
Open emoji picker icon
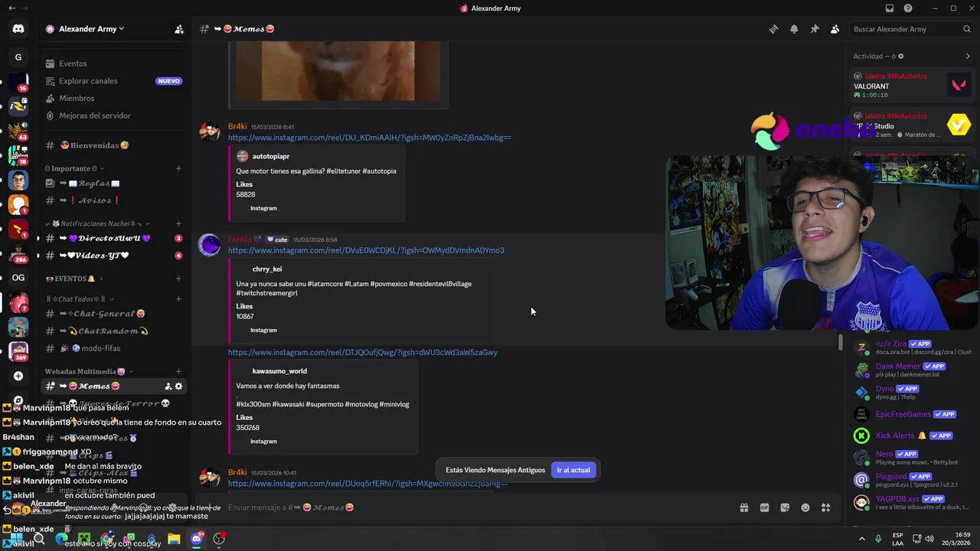[x=805, y=507]
